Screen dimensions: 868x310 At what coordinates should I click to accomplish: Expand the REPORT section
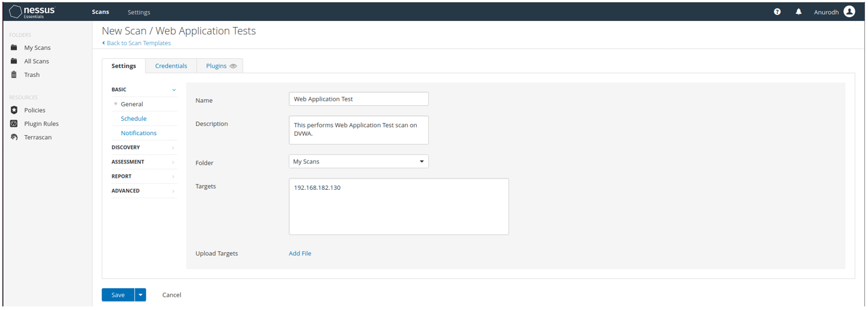pos(144,176)
